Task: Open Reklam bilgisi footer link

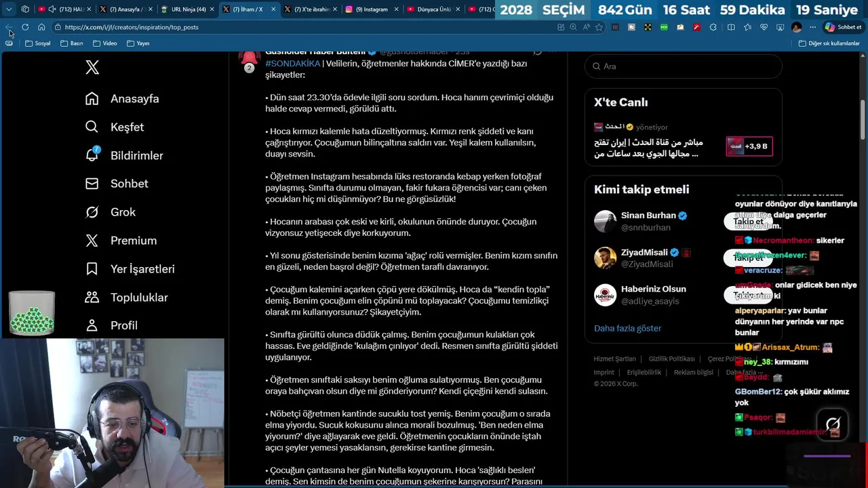Action: pyautogui.click(x=693, y=373)
